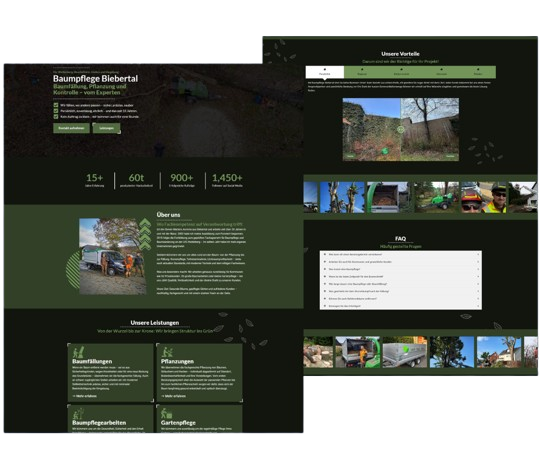The width and height of the screenshot is (542, 460).
Task: Click the Pflanzungen planting icon
Action: pos(167,352)
